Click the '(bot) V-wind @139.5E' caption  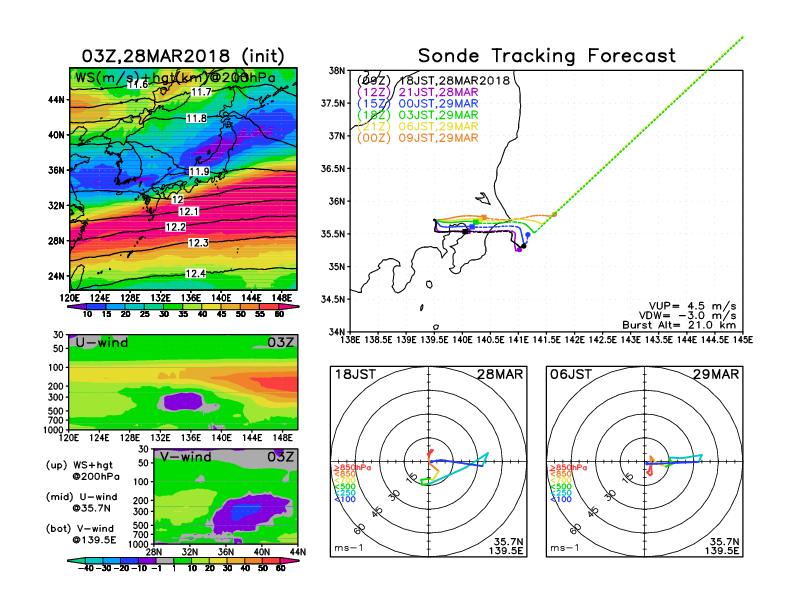pos(81,534)
